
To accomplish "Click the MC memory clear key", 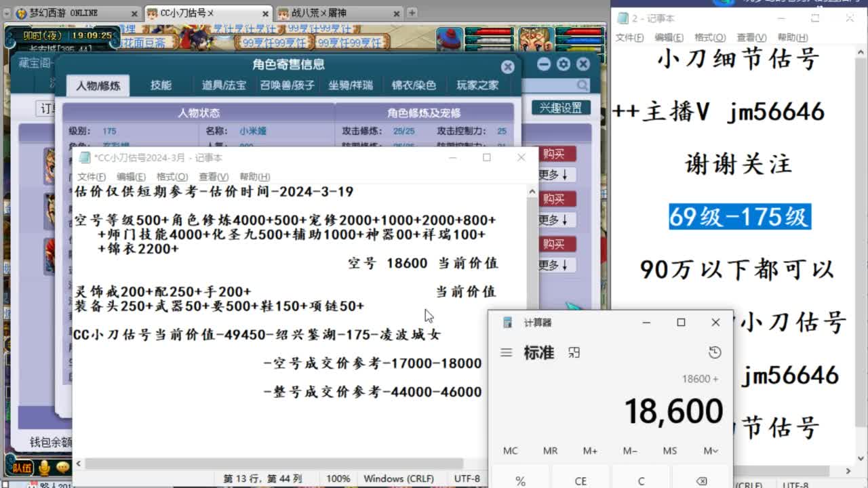I will point(511,451).
